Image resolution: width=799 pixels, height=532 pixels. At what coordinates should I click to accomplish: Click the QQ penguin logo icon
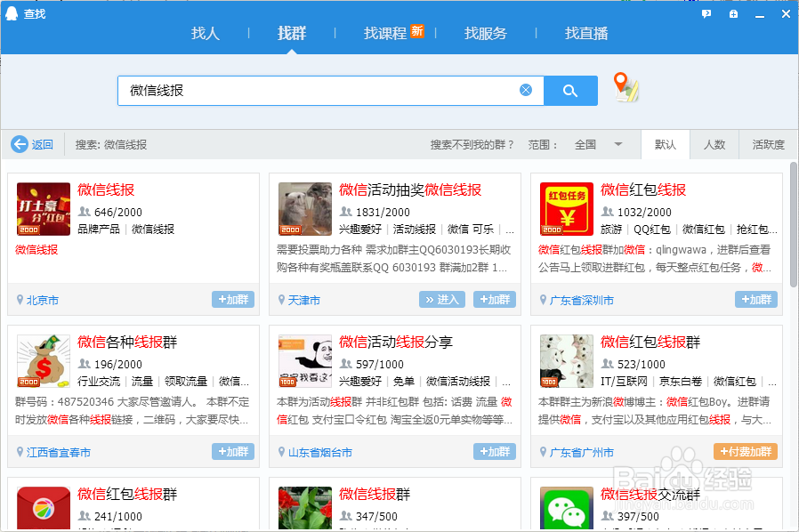(12, 13)
